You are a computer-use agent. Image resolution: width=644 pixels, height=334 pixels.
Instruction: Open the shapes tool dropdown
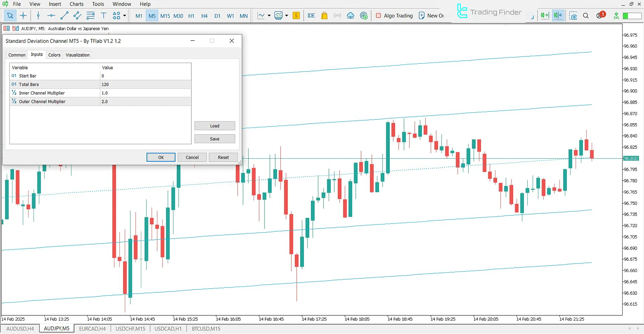click(x=124, y=15)
